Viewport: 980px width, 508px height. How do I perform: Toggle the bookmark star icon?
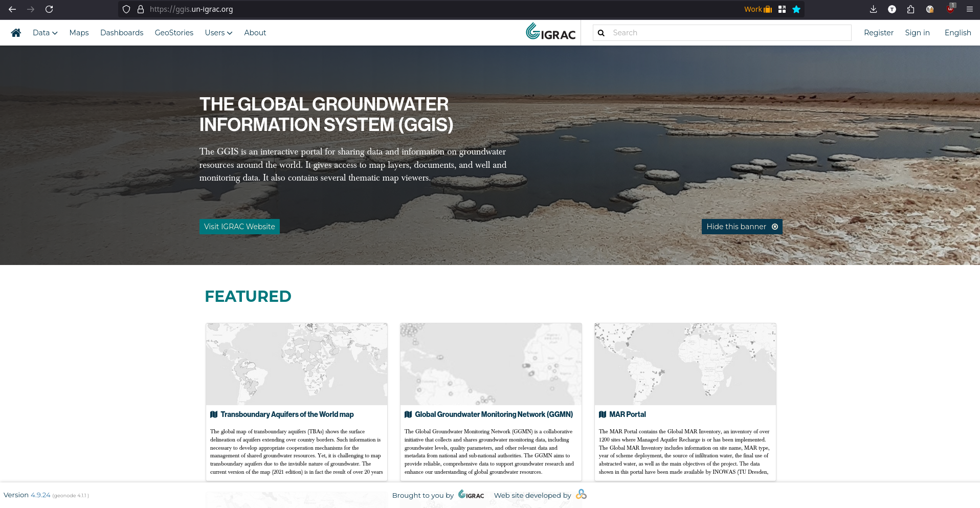[796, 9]
